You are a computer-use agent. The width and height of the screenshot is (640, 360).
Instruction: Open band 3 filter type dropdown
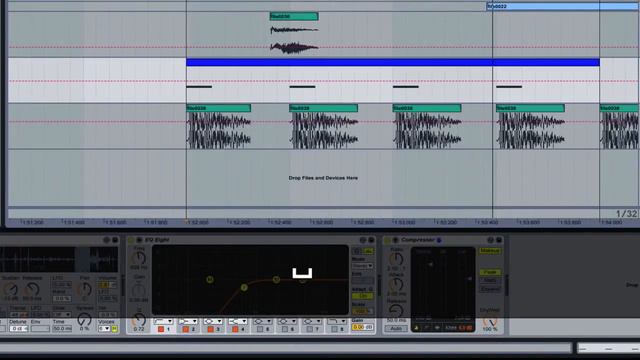tap(213, 322)
